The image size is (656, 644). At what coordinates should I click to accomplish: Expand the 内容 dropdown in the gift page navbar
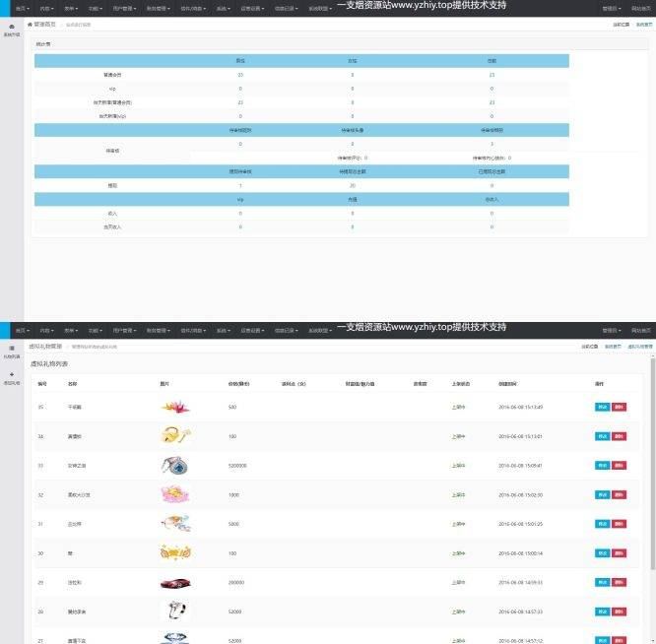coord(47,330)
